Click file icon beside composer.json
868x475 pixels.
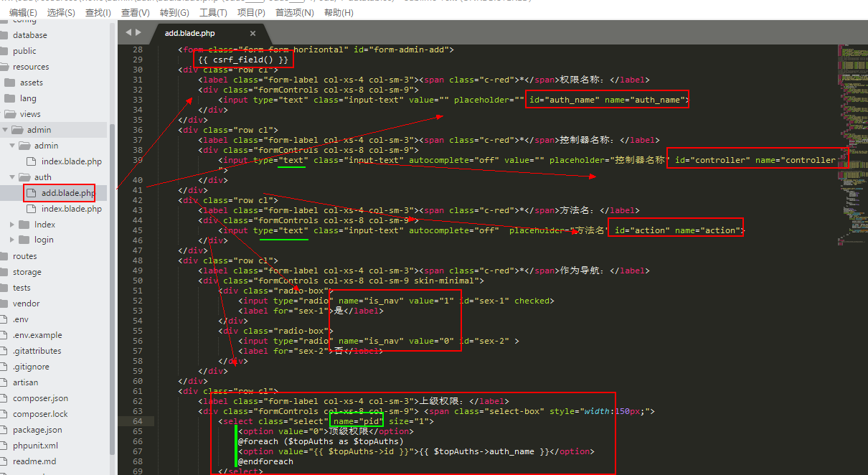point(4,398)
